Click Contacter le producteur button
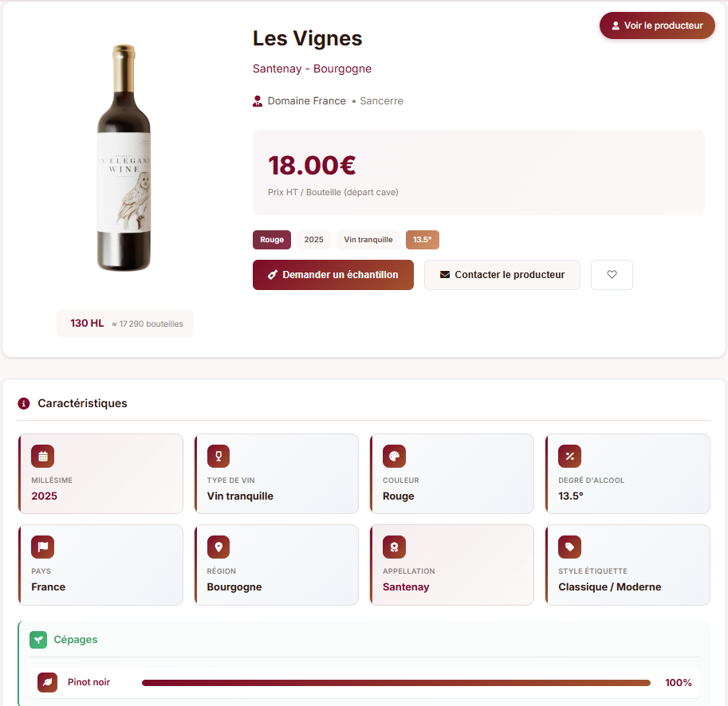Image resolution: width=728 pixels, height=706 pixels. 502,275
